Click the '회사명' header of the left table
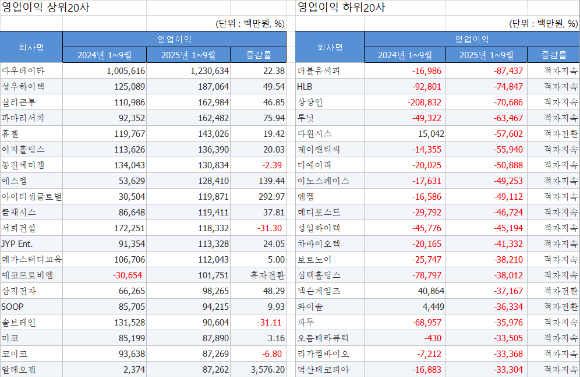Screen dimensions: 580x377 coord(31,47)
